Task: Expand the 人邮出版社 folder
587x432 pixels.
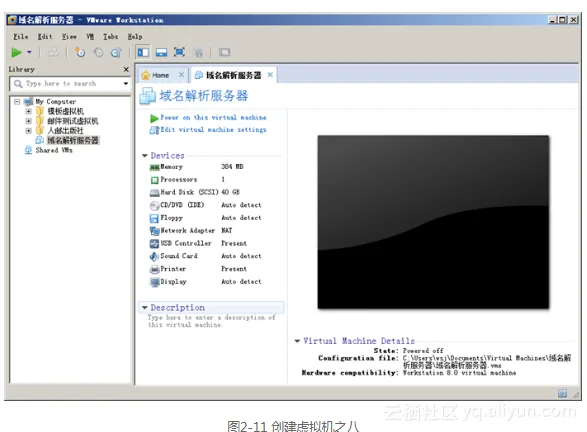Action: (28, 131)
